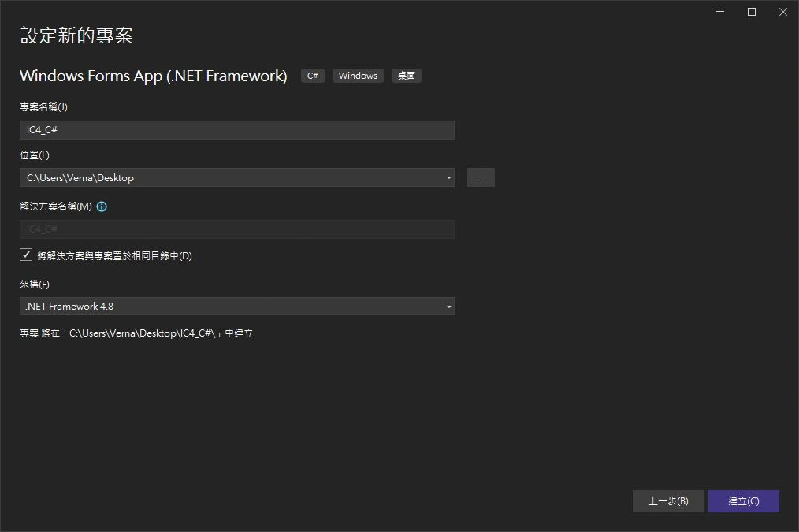Minimize the project setup window
Viewport: 799px width, 532px height.
click(720, 12)
